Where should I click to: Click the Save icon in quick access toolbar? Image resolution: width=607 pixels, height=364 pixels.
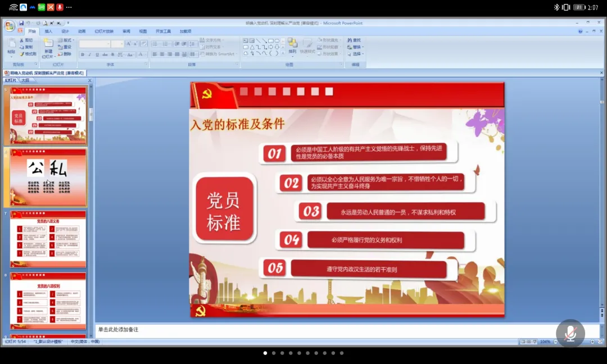(21, 23)
